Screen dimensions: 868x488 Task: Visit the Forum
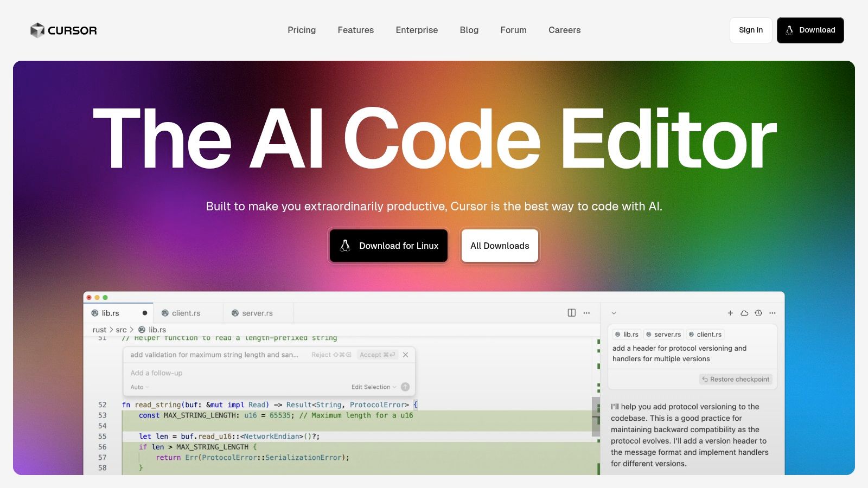(x=513, y=30)
